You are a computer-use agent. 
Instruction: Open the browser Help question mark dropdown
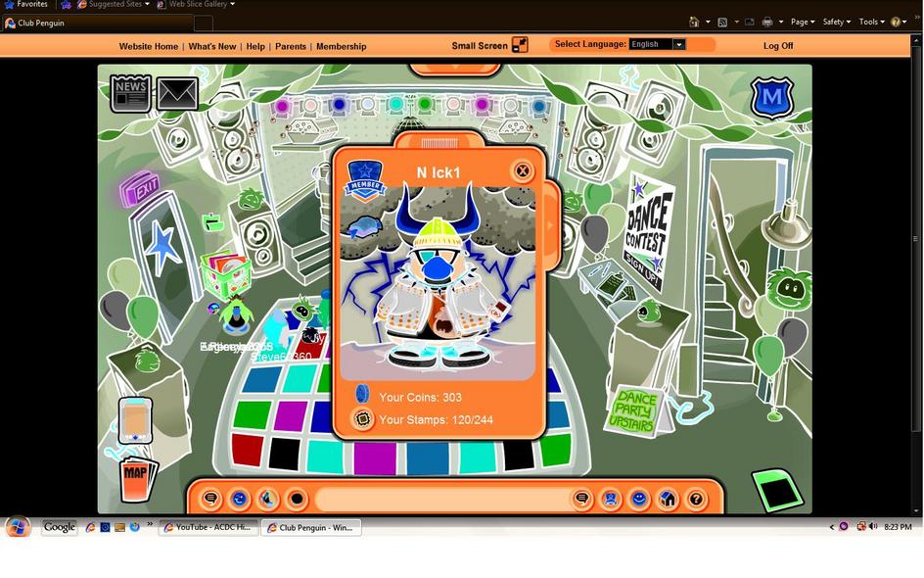click(899, 22)
